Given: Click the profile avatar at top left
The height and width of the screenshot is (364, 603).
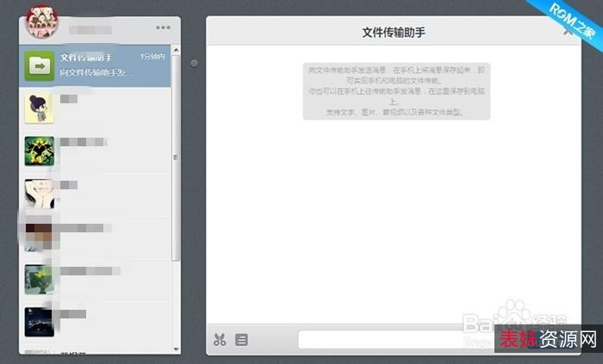Looking at the screenshot, I should coord(42,21).
